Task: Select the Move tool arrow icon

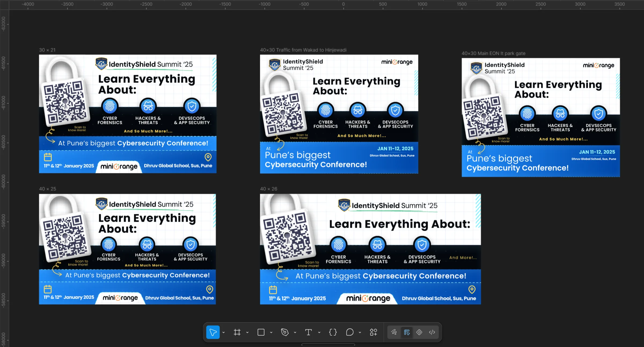Action: [213, 332]
